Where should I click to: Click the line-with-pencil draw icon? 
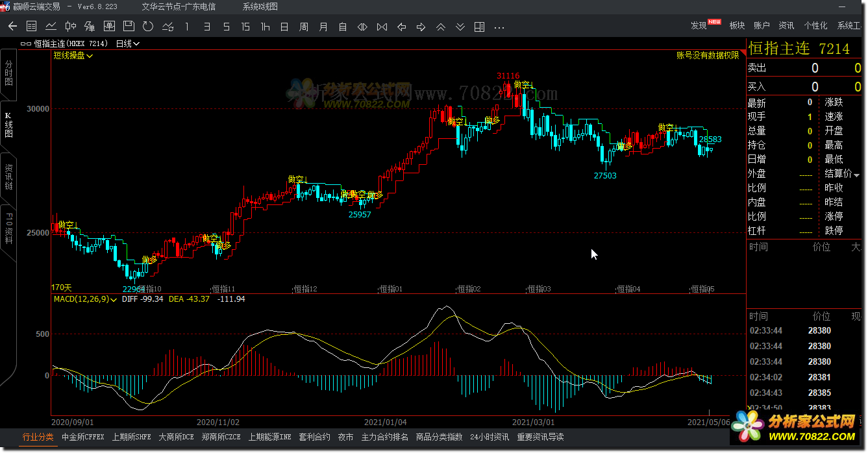coord(167,27)
